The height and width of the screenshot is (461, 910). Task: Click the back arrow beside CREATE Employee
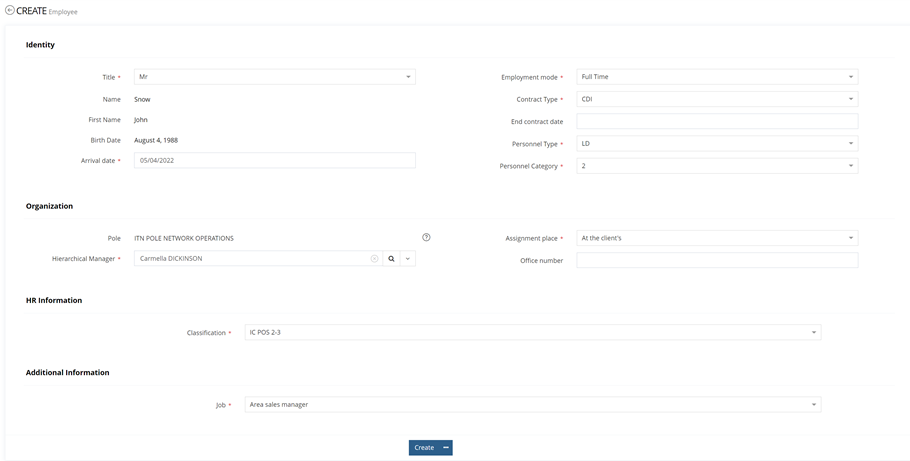10,10
